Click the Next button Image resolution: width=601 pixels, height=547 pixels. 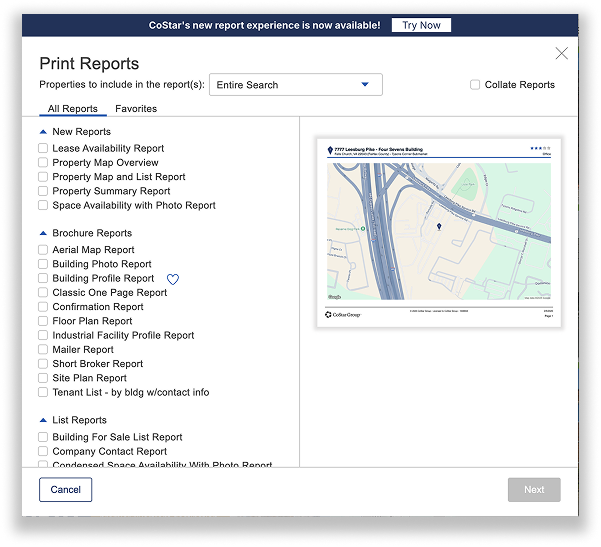coord(534,490)
